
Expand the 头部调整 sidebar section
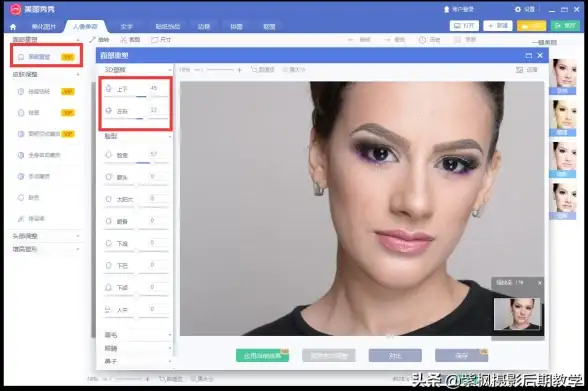click(x=78, y=236)
